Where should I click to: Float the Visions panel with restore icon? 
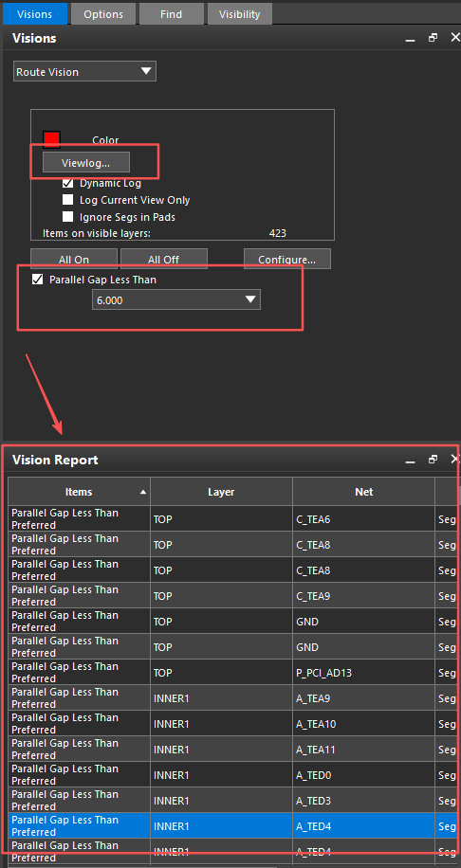click(433, 38)
